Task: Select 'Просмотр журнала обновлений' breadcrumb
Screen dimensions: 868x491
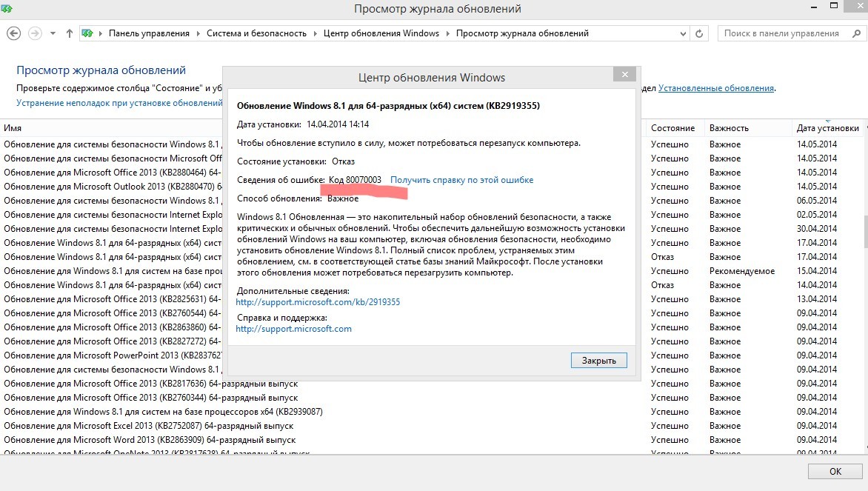Action: tap(522, 33)
